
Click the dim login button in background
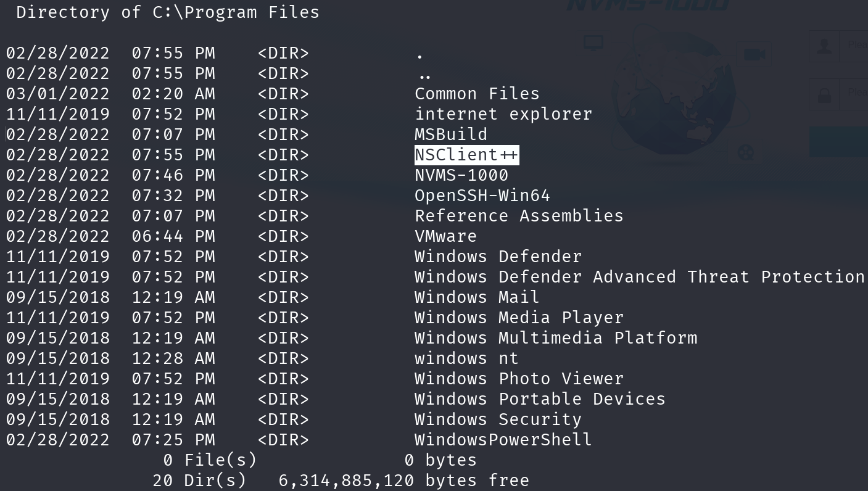838,142
